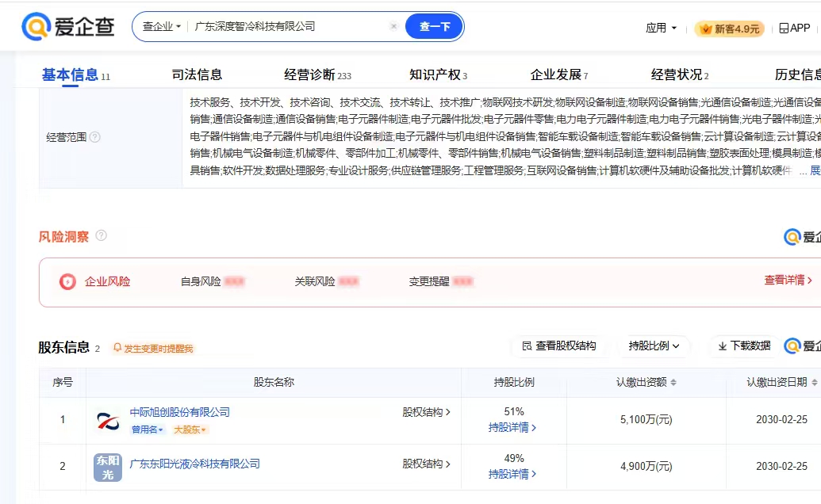This screenshot has height=504, width=821.
Task: Click the 中际旭创 company logo thumbnail
Action: (x=108, y=420)
